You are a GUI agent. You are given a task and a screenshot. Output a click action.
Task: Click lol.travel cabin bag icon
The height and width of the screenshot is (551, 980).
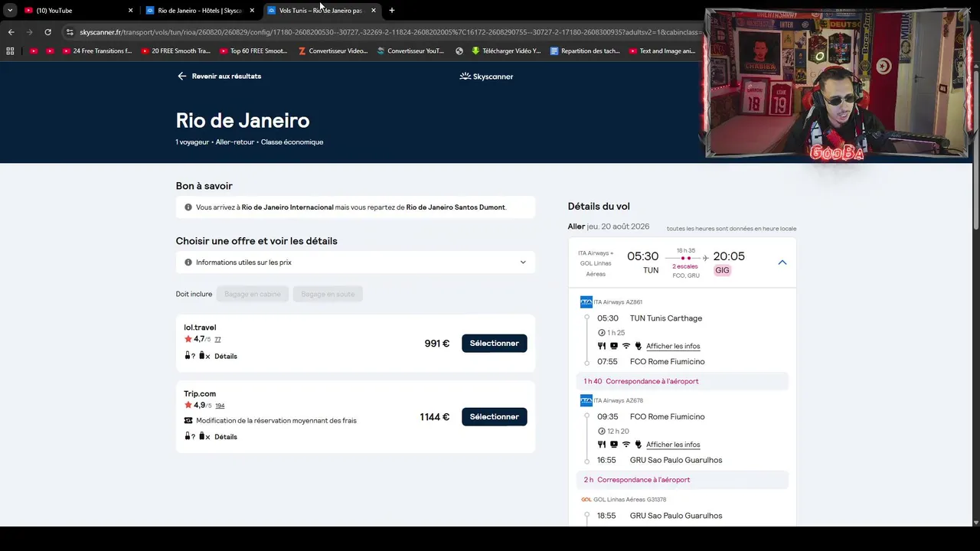pyautogui.click(x=188, y=356)
